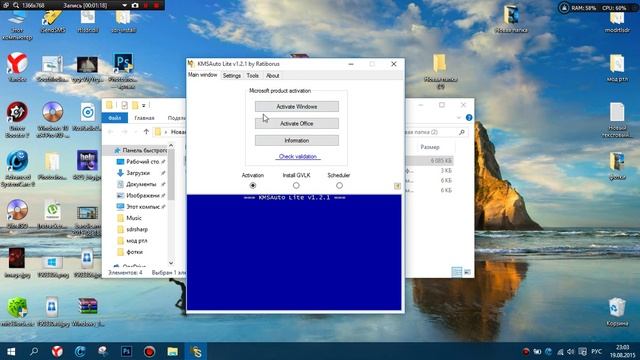The height and width of the screenshot is (360, 640).
Task: Click the Explorer Forward arrow
Action: (124, 132)
